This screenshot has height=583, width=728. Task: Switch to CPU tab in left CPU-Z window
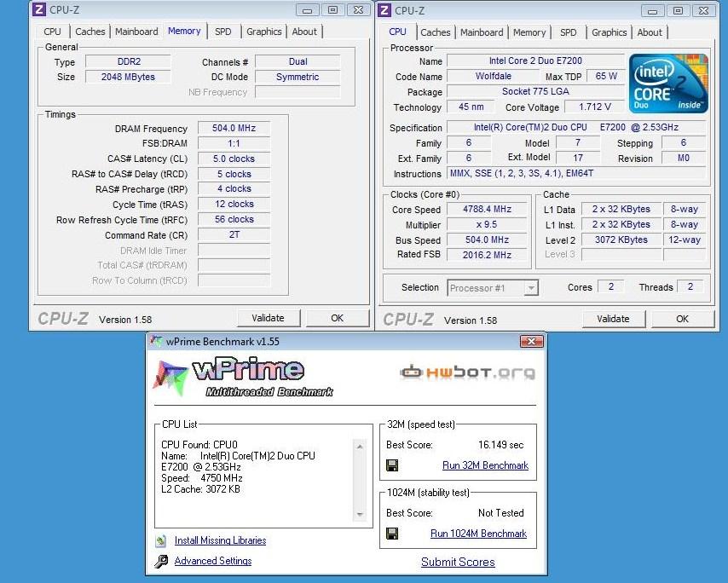click(53, 32)
